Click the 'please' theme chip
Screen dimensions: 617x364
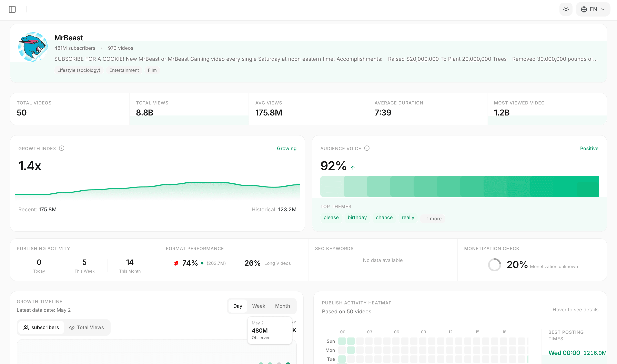point(331,218)
